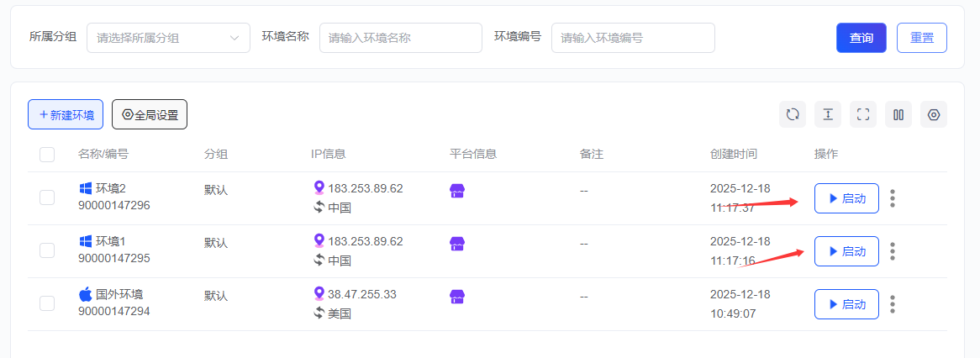The height and width of the screenshot is (358, 980).
Task: Open the row density icon
Action: tap(828, 114)
